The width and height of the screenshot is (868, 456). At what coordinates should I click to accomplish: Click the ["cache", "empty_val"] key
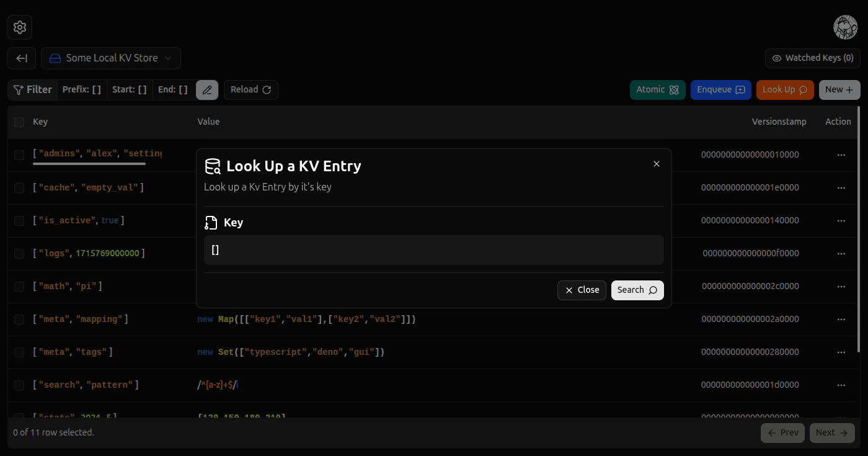click(x=88, y=188)
